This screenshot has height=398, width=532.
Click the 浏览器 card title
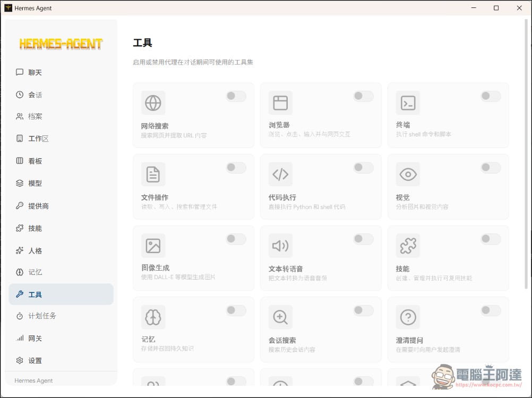[x=279, y=125]
